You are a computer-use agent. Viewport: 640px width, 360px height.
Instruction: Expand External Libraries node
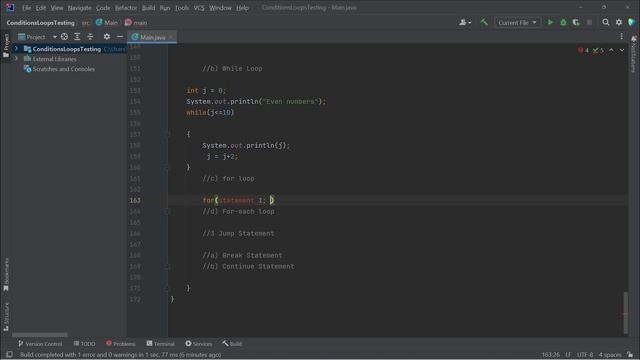pos(16,59)
